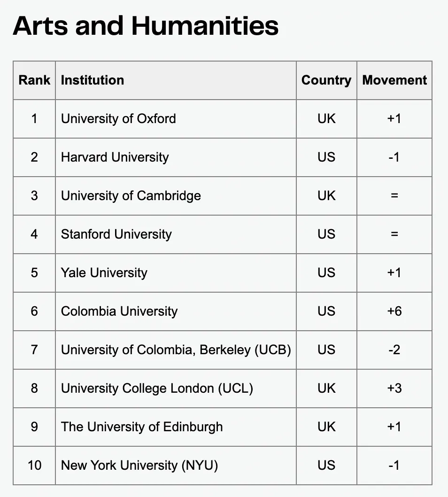The image size is (448, 497).
Task: Click the +6 movement value
Action: coord(394,311)
